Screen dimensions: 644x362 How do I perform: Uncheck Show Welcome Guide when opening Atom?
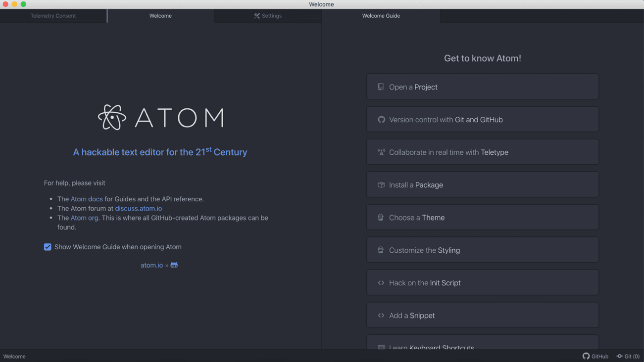(48, 247)
